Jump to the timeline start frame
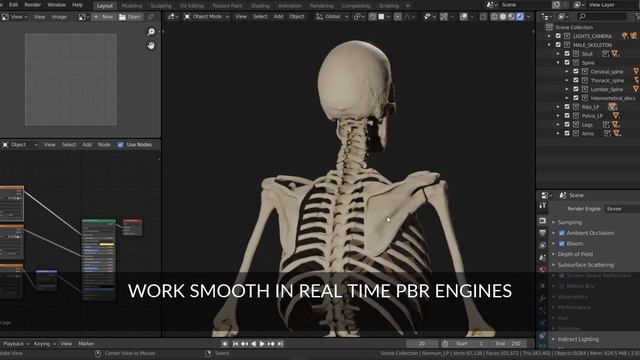Image resolution: width=640 pixels, height=360 pixels. [236, 344]
